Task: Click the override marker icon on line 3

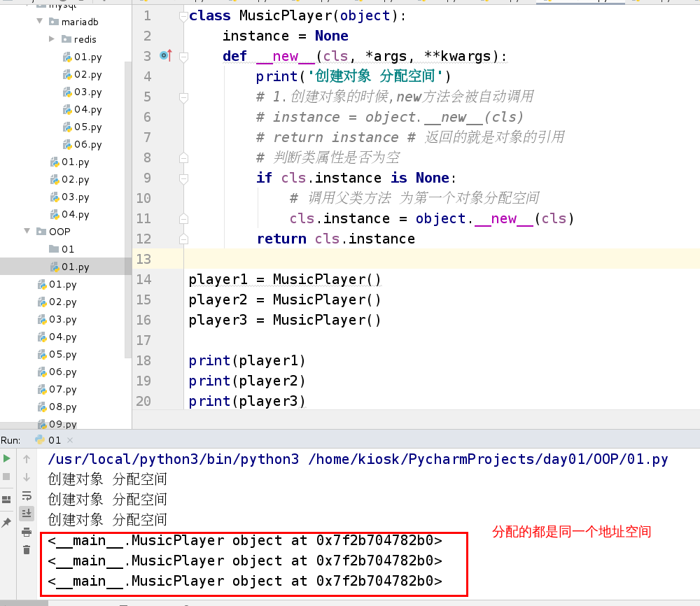Action: (166, 55)
